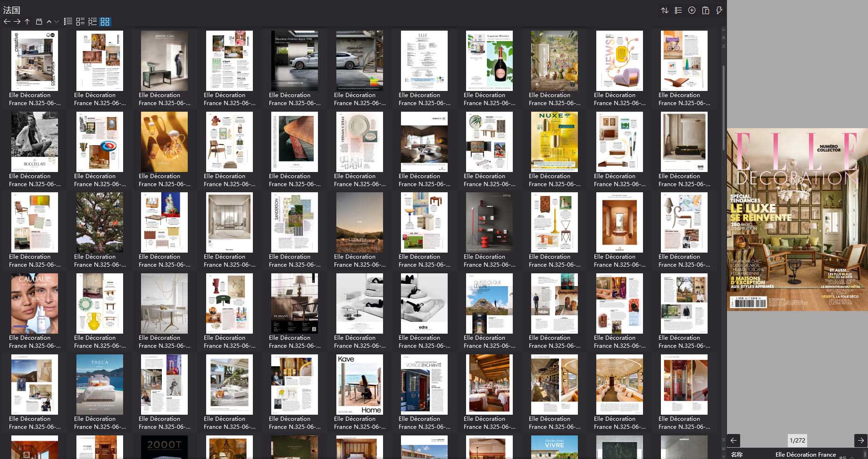The image size is (868, 459).
Task: Switch to plain list view mode
Action: click(x=68, y=22)
